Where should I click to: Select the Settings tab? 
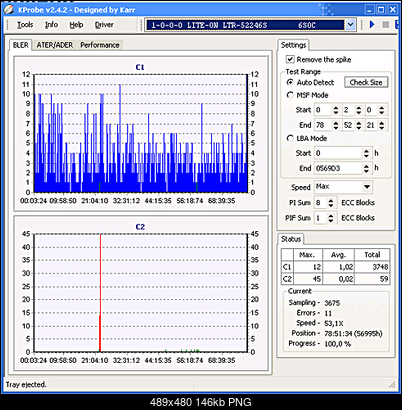point(293,45)
